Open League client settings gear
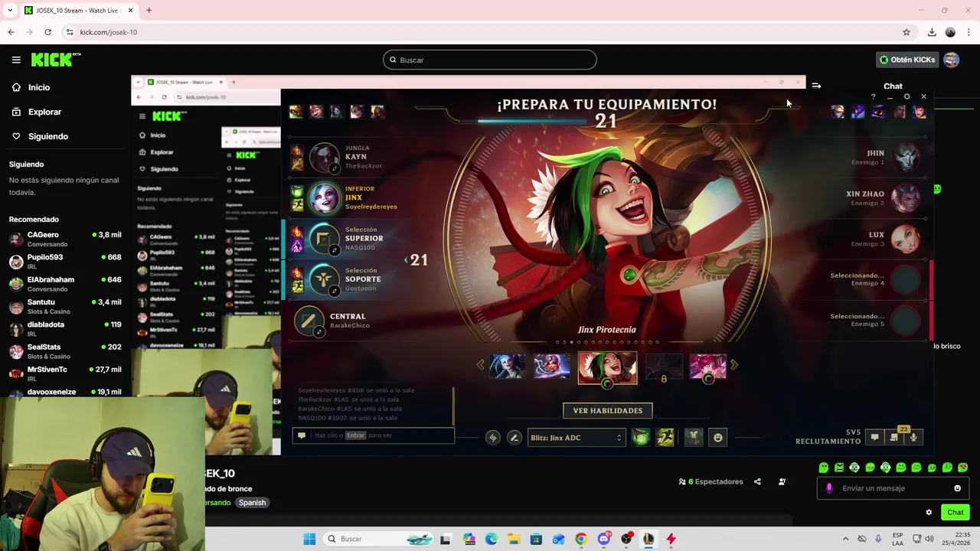Image resolution: width=980 pixels, height=551 pixels. [x=906, y=97]
